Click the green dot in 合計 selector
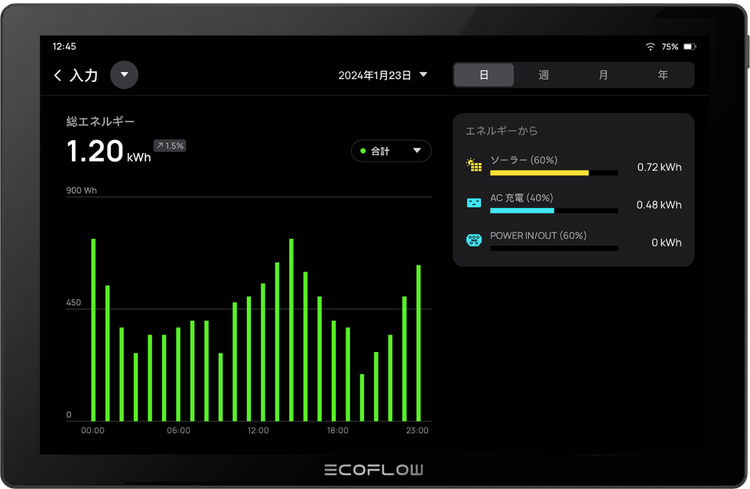This screenshot has height=489, width=750. coord(363,151)
